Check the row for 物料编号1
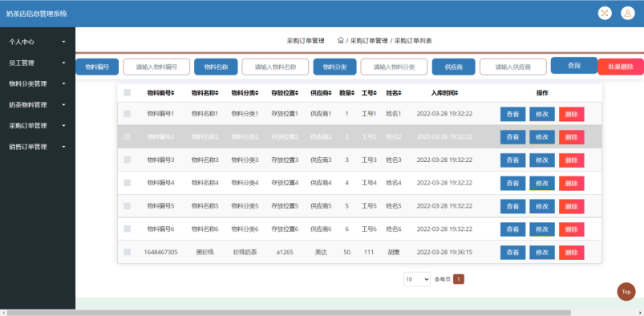 (x=127, y=113)
